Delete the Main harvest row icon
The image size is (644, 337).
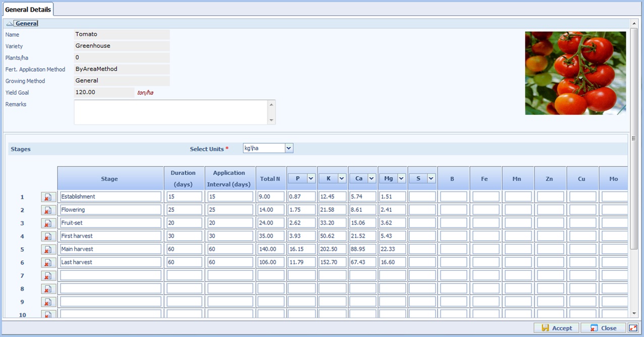[48, 250]
